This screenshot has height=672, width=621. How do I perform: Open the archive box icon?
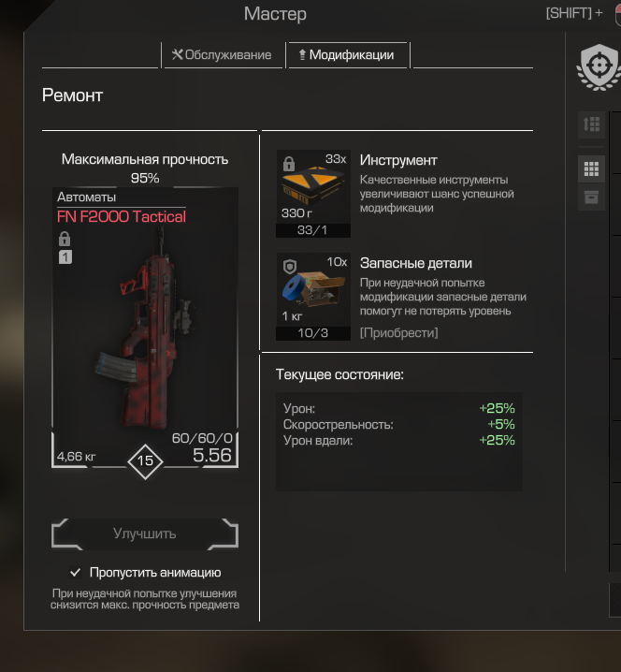[x=591, y=197]
